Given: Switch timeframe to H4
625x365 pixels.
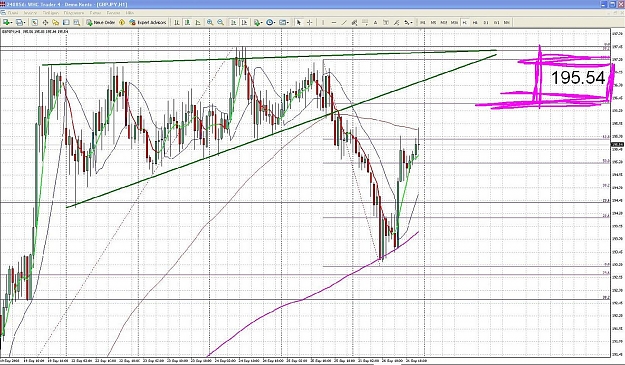Looking at the screenshot, I should (x=475, y=22).
